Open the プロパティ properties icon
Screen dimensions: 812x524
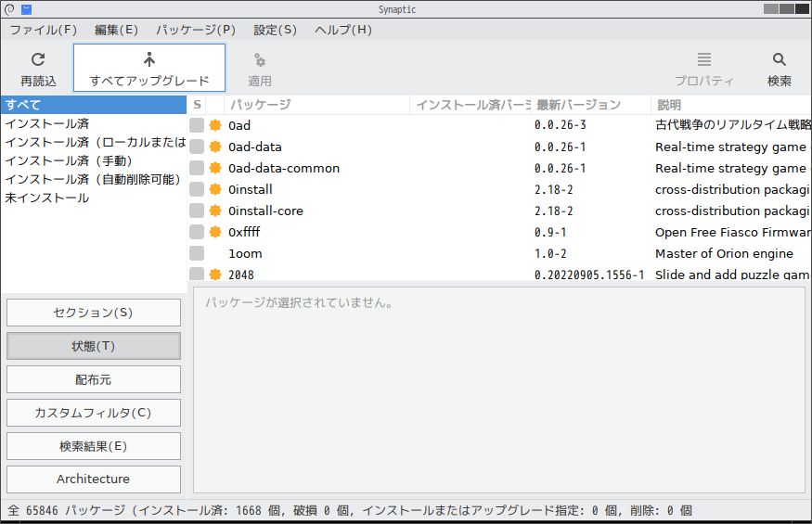point(703,59)
